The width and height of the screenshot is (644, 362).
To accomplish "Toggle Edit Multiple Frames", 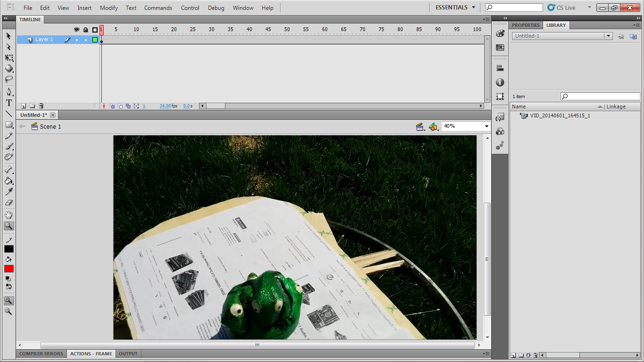I will click(x=128, y=106).
